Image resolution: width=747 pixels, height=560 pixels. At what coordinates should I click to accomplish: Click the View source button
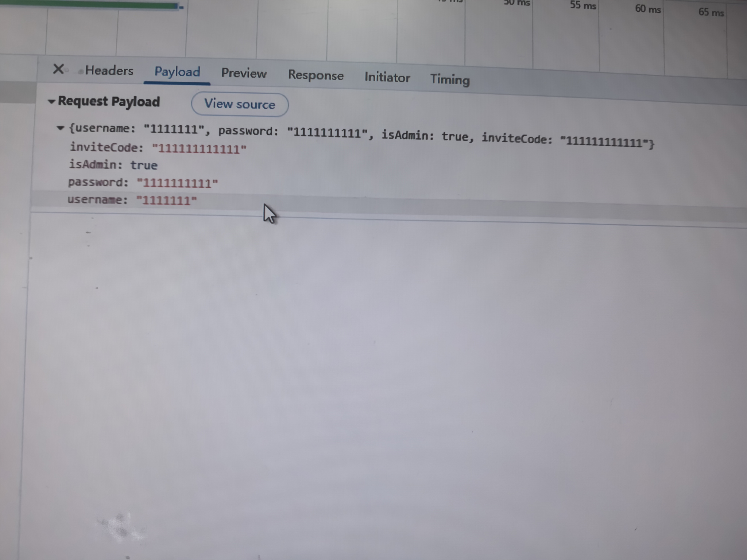click(x=240, y=104)
